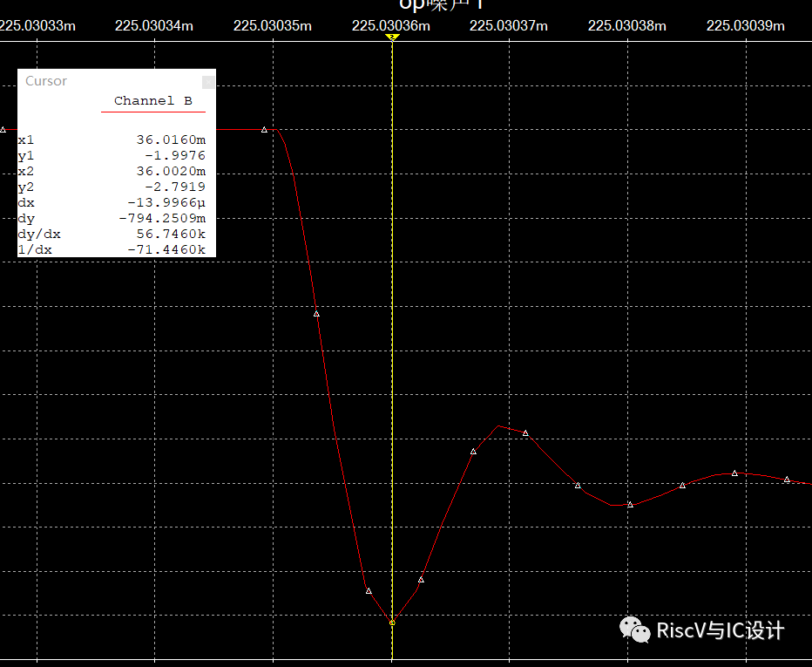Click the yellow cursor triangle marker at top
The width and height of the screenshot is (812, 667).
pos(392,37)
